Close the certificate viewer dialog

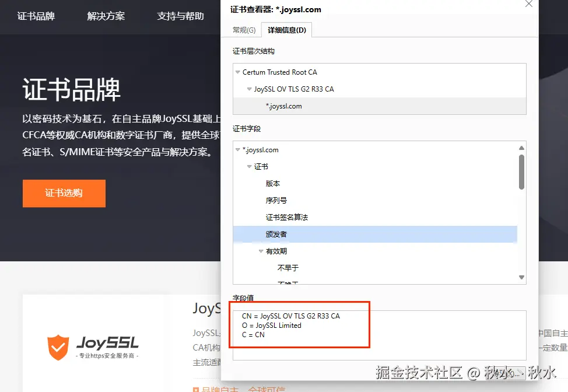[x=528, y=4]
